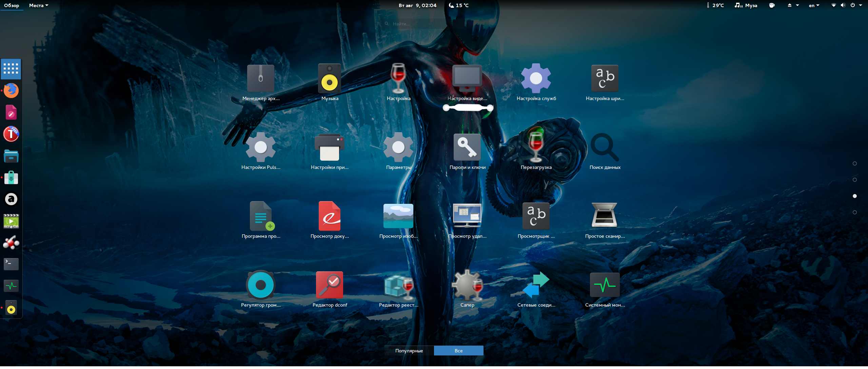Click the Обзор activities button
868x369 pixels.
[x=12, y=5]
